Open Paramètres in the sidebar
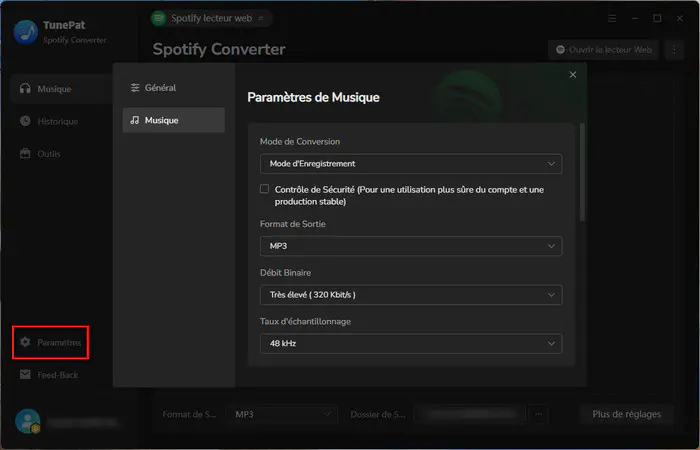The width and height of the screenshot is (700, 450). (50, 342)
